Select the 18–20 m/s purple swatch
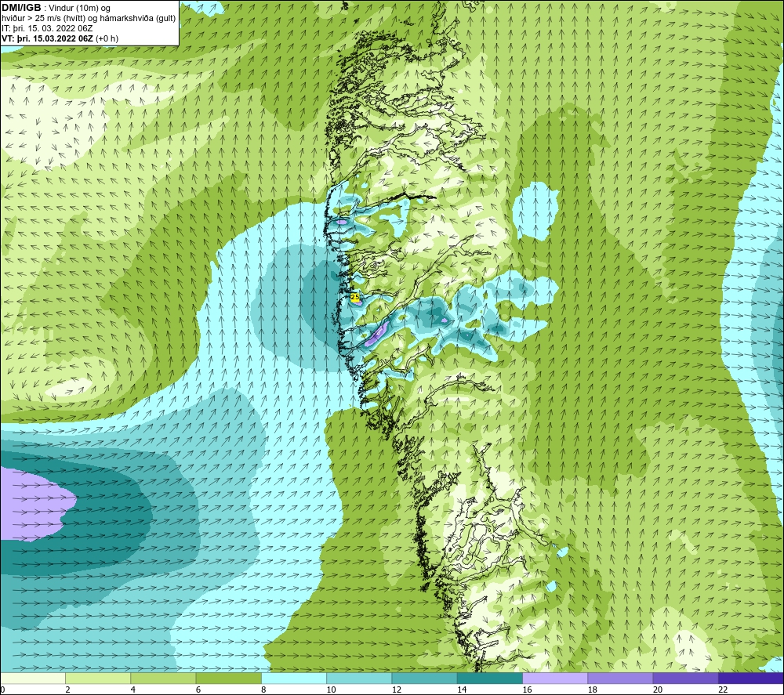Image resolution: width=784 pixels, height=695 pixels. tap(620, 679)
